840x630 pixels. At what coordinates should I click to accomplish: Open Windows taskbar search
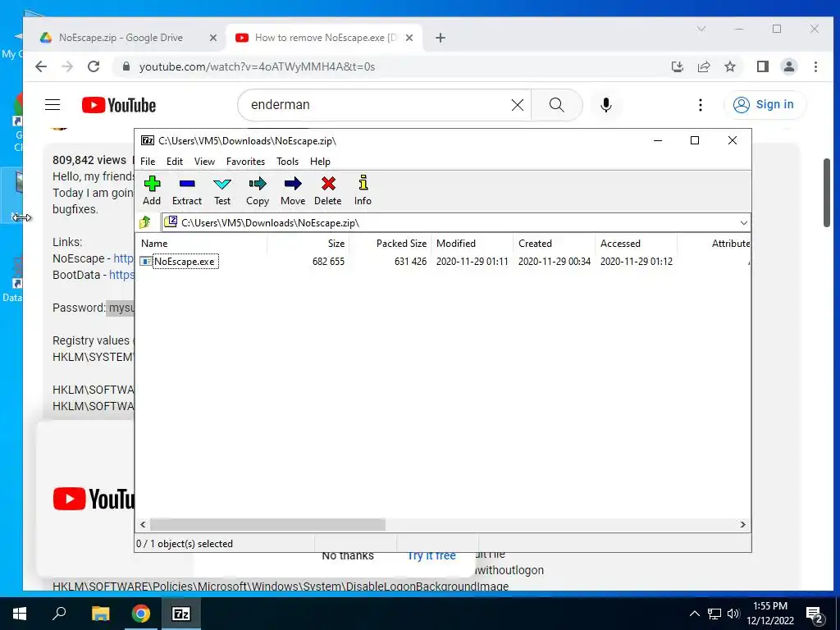(x=59, y=614)
